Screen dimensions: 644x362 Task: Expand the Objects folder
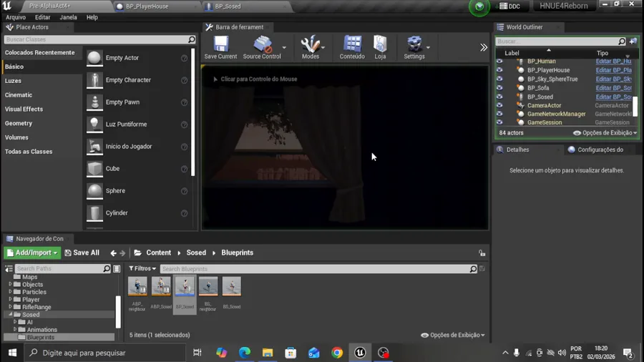pyautogui.click(x=10, y=284)
